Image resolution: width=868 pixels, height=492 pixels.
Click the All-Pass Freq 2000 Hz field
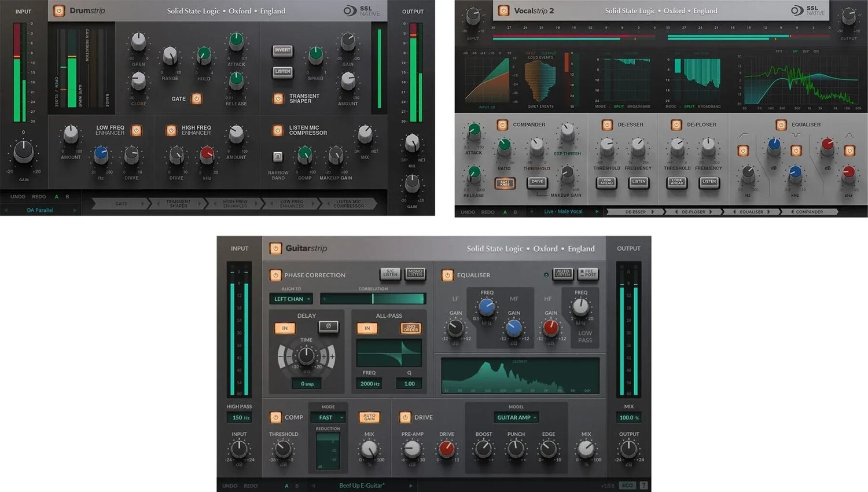pos(370,384)
